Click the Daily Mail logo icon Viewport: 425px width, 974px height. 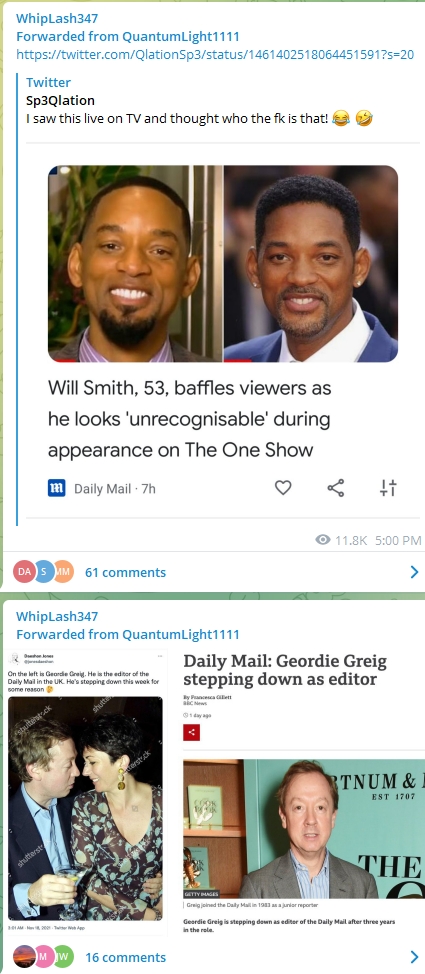[57, 488]
